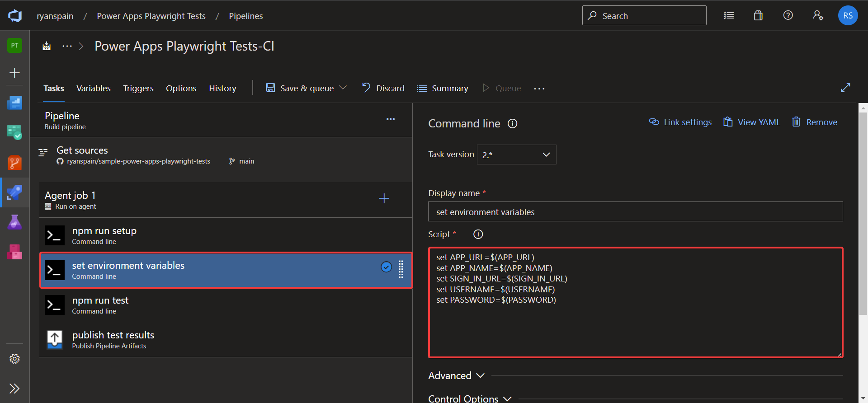Click the Search box
The width and height of the screenshot is (868, 403).
pos(644,15)
